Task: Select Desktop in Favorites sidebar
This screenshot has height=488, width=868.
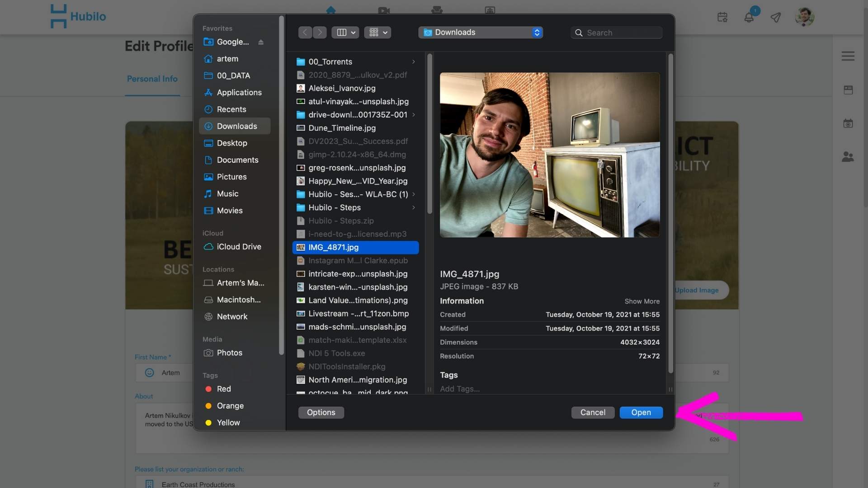Action: pyautogui.click(x=232, y=143)
